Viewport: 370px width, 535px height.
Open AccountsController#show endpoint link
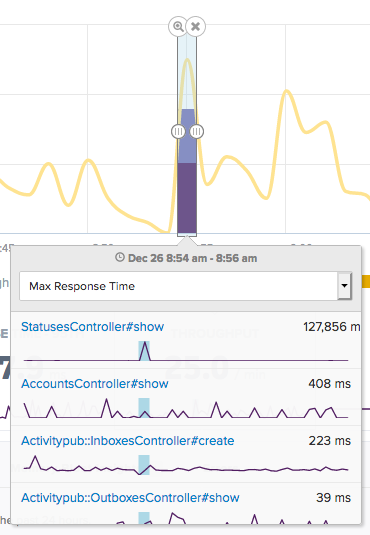pos(95,384)
